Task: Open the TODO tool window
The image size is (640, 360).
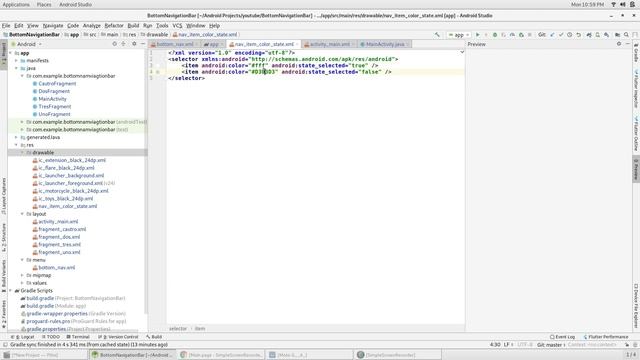Action: click(x=51, y=337)
